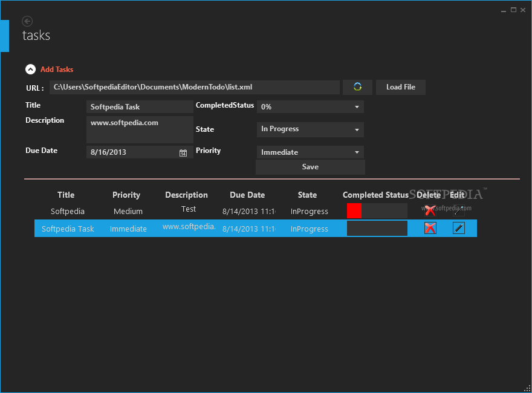Click the Completed Status column header
The height and width of the screenshot is (393, 532).
coord(375,195)
